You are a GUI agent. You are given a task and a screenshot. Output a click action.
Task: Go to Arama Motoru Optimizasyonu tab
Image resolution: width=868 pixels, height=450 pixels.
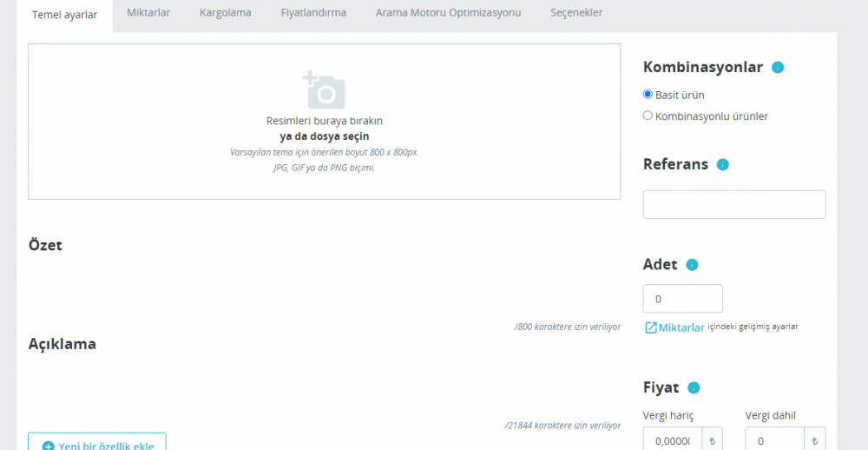click(449, 13)
